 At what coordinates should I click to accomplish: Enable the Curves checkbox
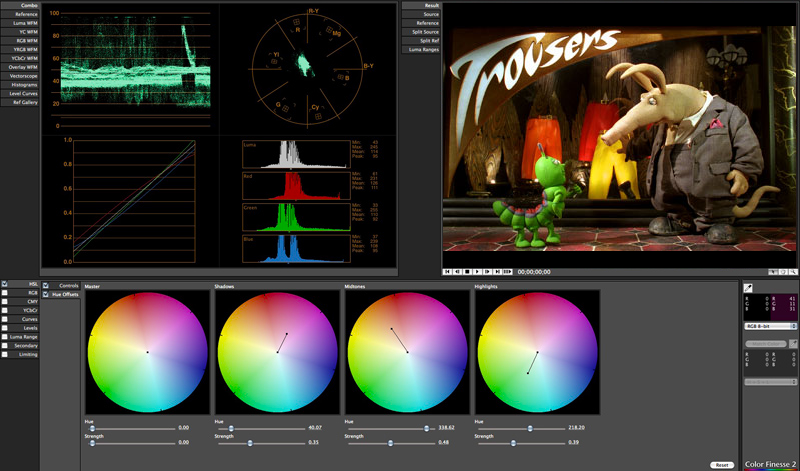5,319
